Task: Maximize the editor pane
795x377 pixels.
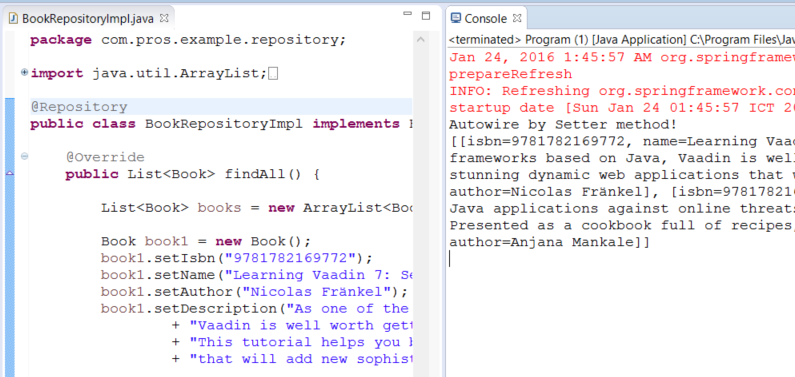Action: click(426, 15)
